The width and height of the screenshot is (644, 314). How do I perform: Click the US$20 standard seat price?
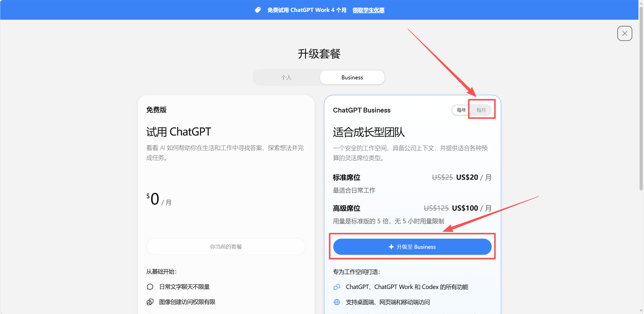tap(467, 177)
